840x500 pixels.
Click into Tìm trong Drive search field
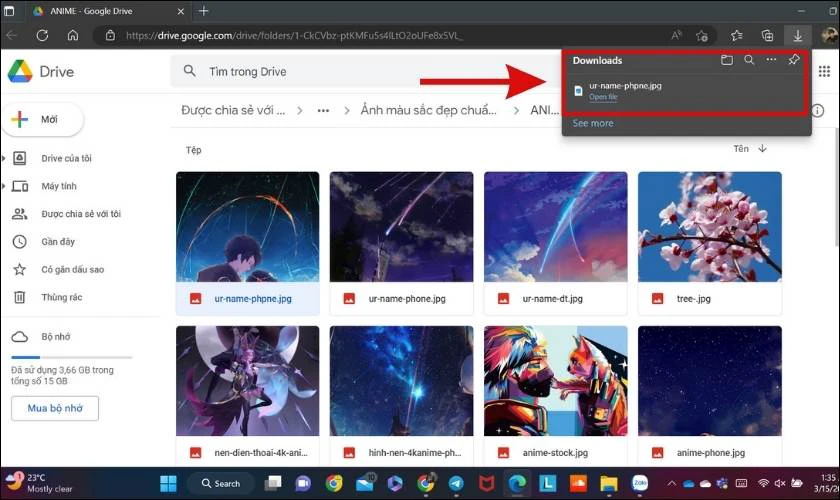(364, 71)
